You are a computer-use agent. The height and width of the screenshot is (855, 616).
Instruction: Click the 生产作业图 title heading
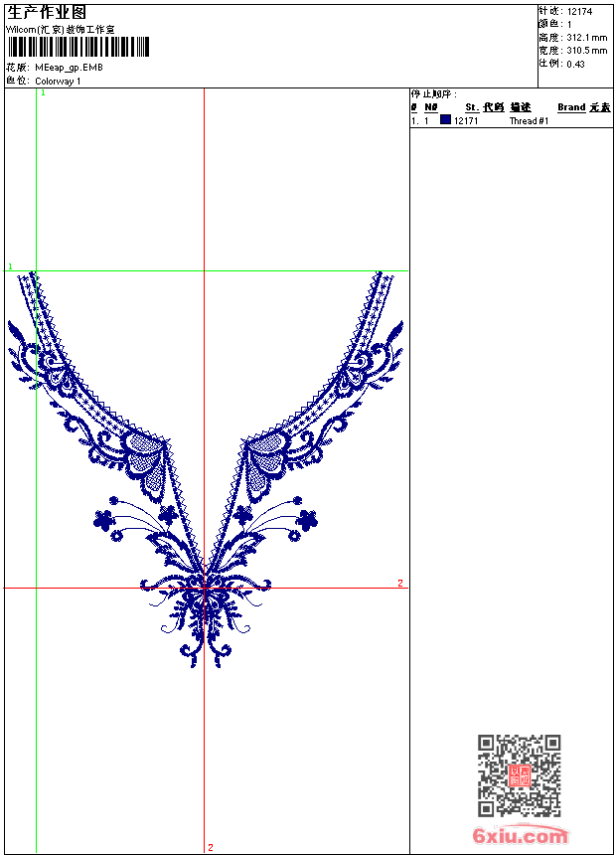[x=47, y=13]
